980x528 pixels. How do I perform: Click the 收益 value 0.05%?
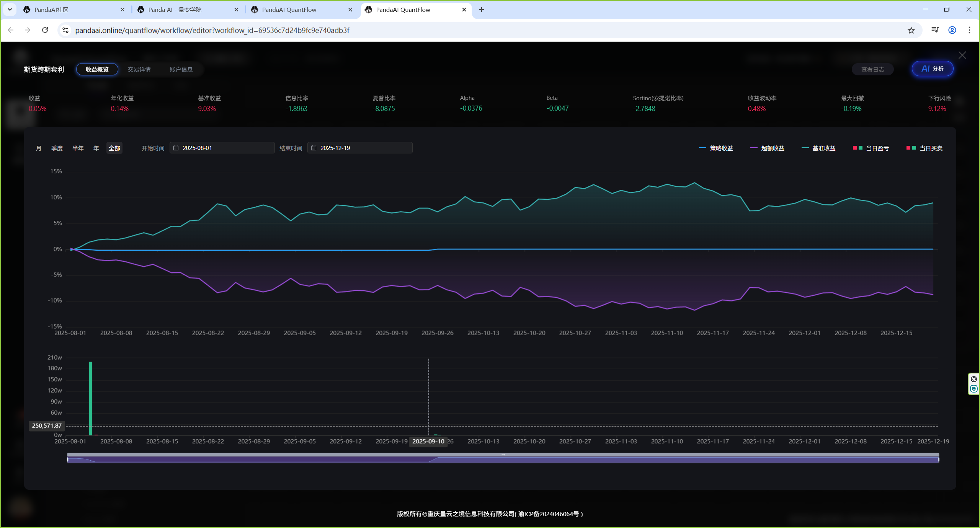[38, 109]
